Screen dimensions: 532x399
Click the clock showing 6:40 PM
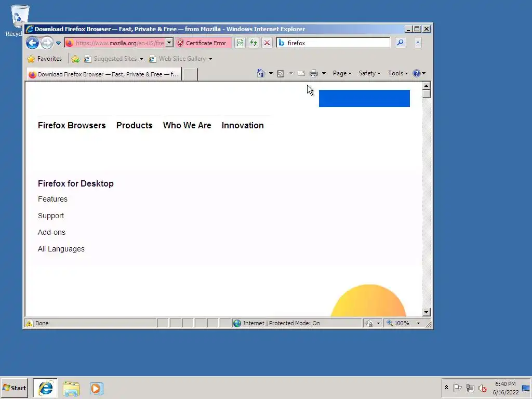[x=506, y=388]
